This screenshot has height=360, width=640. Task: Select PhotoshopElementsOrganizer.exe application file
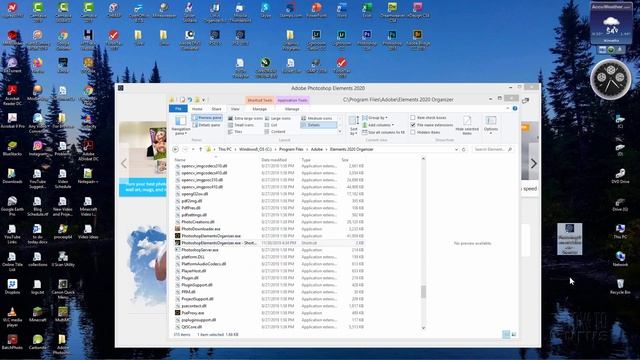pos(211,236)
